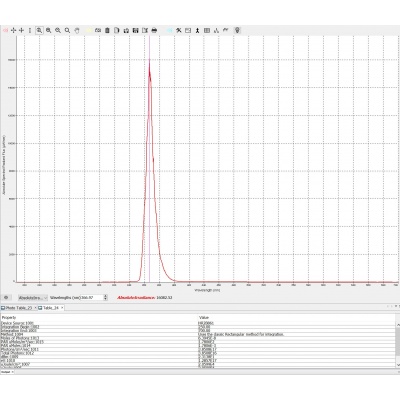The image size is (400, 400).
Task: Click the copy document icon
Action: click(x=117, y=30)
